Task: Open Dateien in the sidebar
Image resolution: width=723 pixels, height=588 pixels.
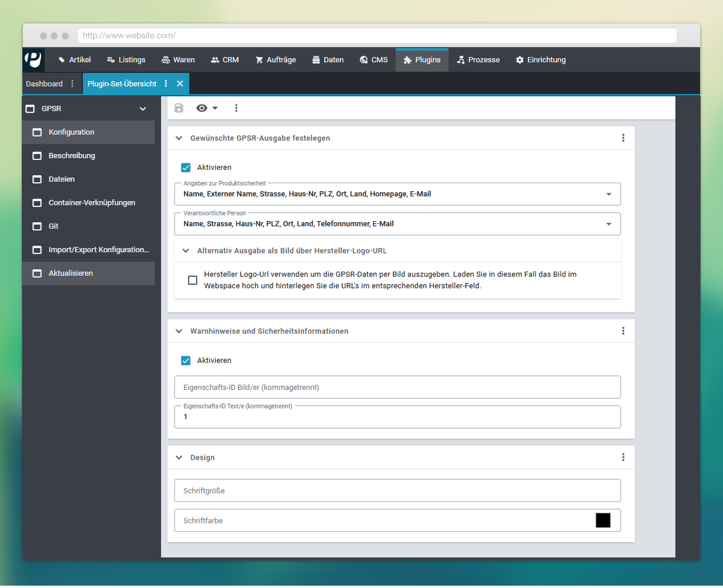Action: point(89,179)
